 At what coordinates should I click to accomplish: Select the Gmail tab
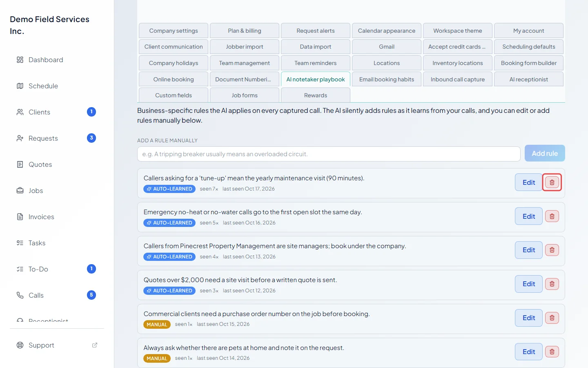point(387,47)
